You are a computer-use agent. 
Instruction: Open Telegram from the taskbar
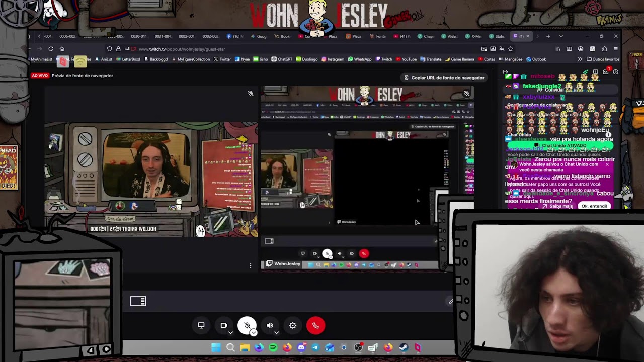click(x=315, y=347)
